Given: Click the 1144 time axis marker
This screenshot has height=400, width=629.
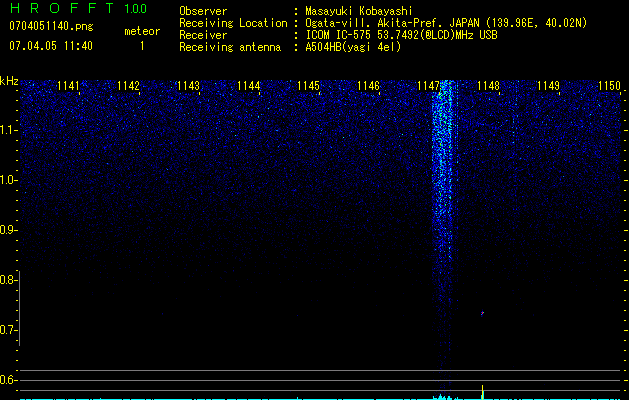Looking at the screenshot, I should coord(248,86).
